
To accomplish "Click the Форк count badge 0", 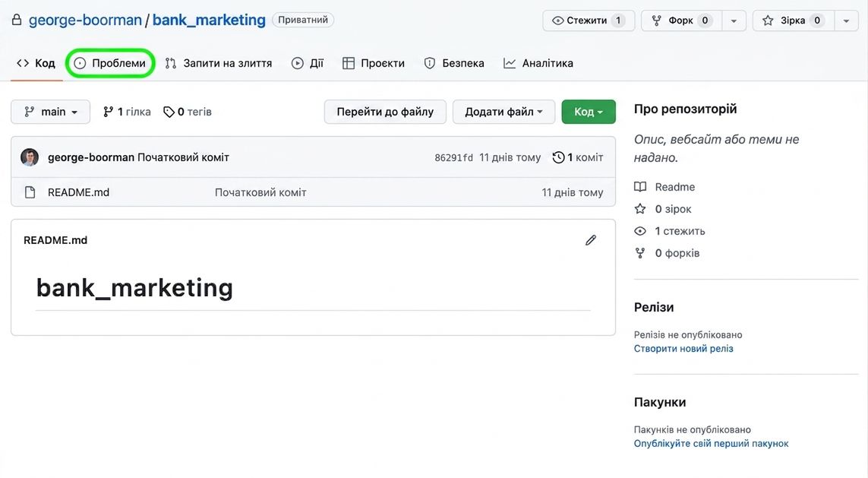I will pos(705,21).
